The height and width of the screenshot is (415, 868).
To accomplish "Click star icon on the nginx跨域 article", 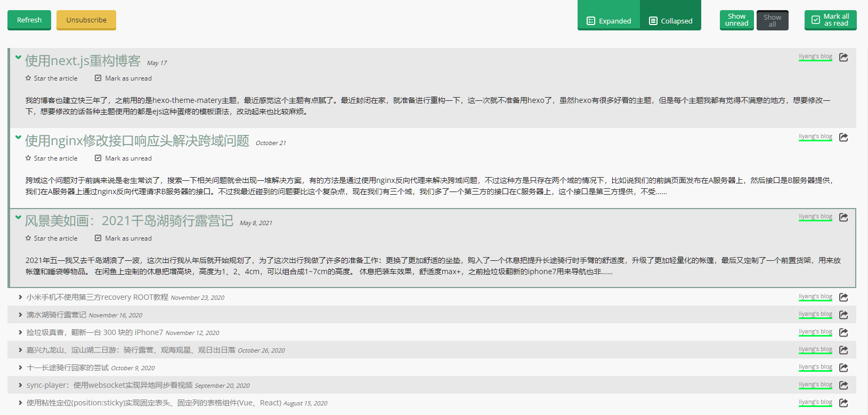I will point(28,158).
